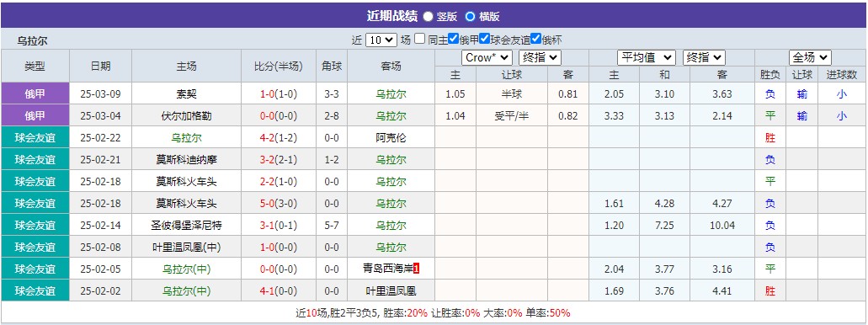Screen dimensions: 868x325
Task: Click the 近10场 summary statistics line
Action: click(x=434, y=313)
